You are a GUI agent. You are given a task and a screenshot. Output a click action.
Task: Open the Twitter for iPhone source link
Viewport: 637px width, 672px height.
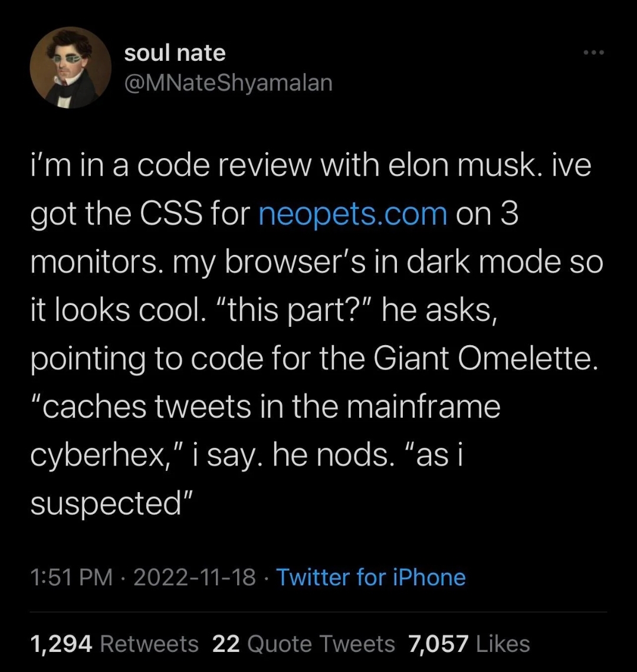pos(371,577)
